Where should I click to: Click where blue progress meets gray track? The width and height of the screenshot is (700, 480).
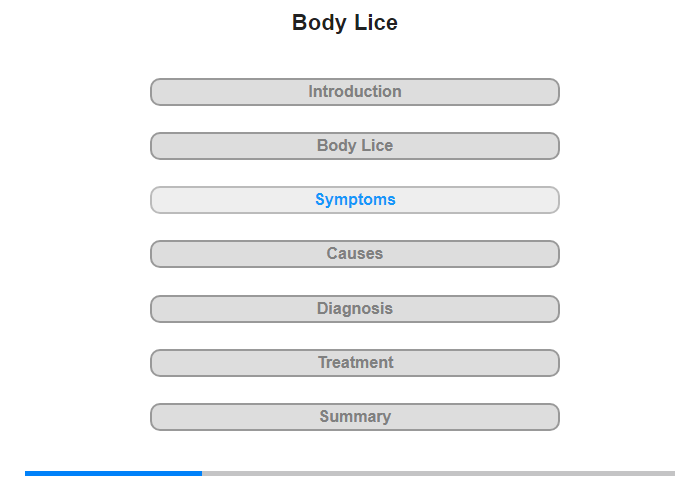point(202,473)
